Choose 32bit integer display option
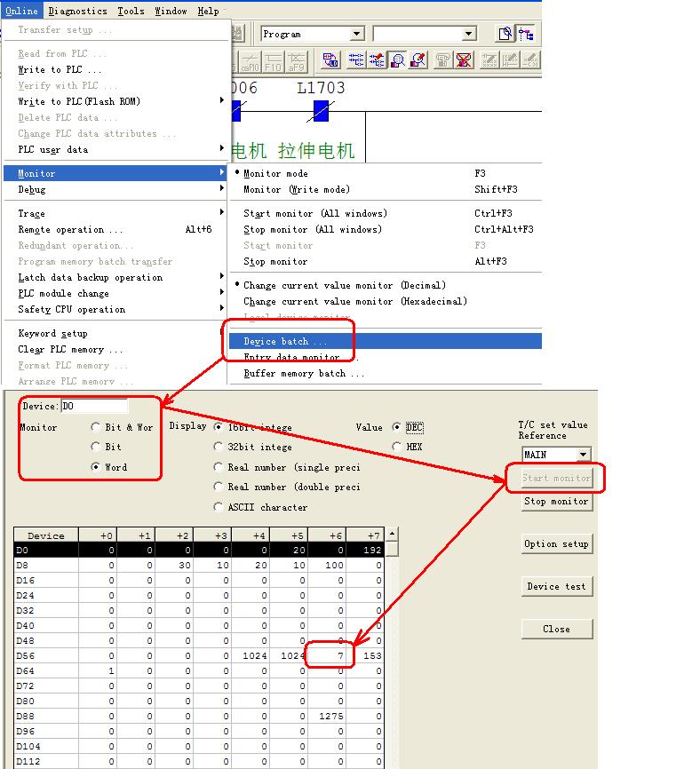Viewport: 700px width, 769px height. coord(219,448)
